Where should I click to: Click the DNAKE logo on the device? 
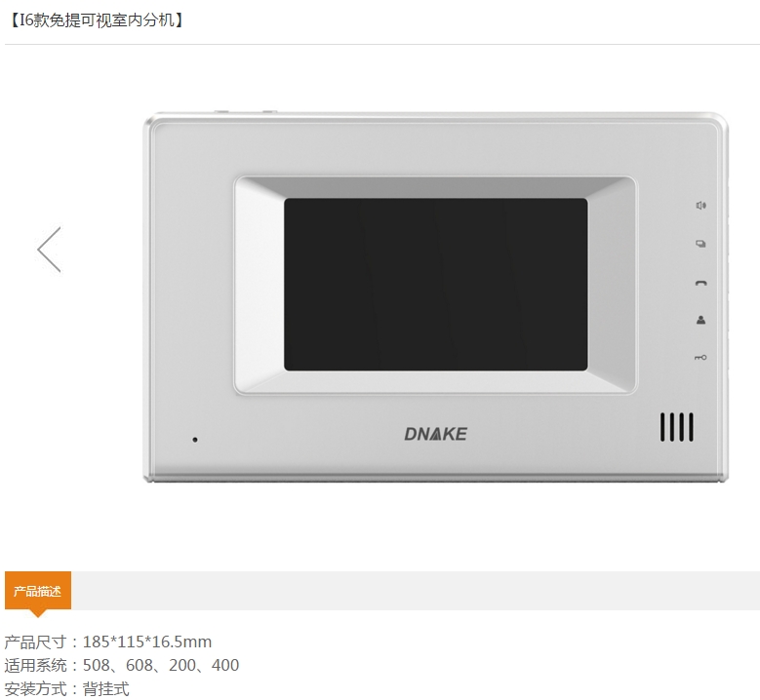pos(436,434)
